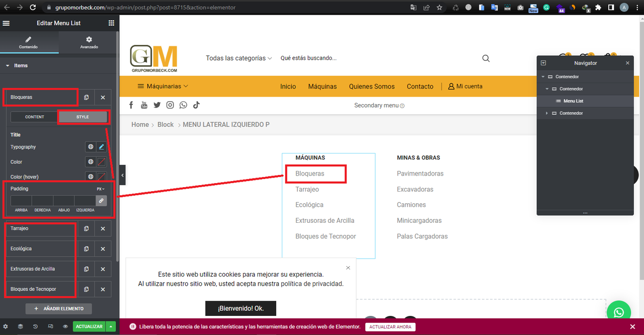
Task: Open global fonts globe for Typography
Action: (91, 147)
